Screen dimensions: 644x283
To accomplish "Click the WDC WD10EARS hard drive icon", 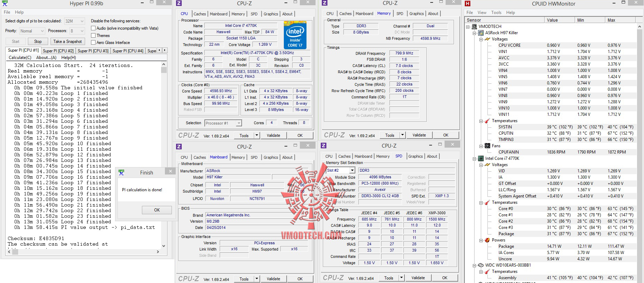I will 481,265.
